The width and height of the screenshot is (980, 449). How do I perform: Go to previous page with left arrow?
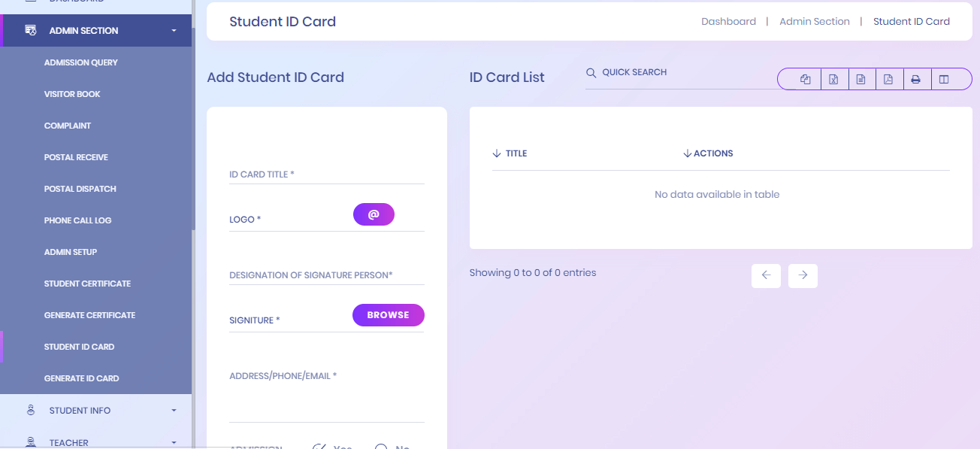point(766,275)
